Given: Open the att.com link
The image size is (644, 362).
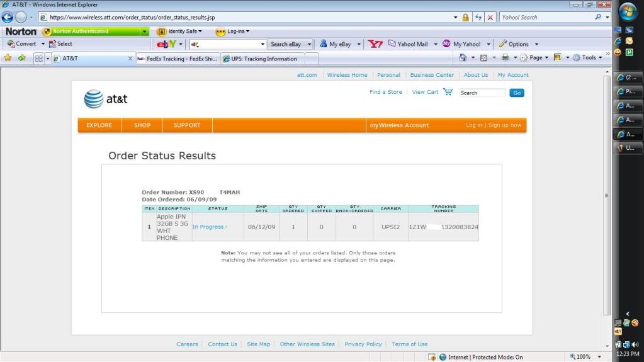Looking at the screenshot, I should [x=307, y=75].
